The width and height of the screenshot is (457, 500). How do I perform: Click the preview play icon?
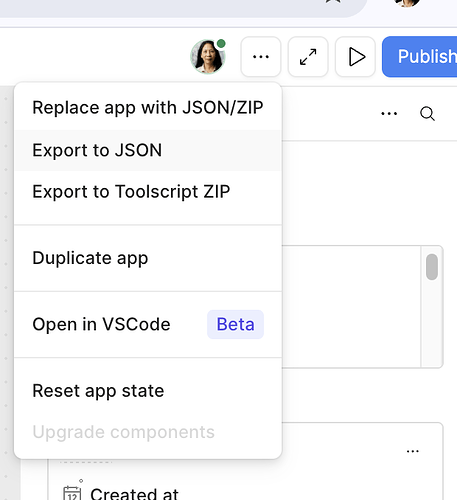pyautogui.click(x=355, y=57)
